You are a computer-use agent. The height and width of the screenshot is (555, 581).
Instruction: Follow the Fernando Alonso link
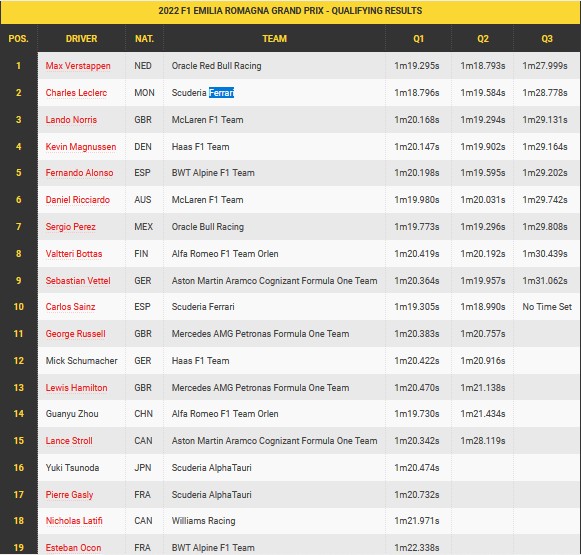(79, 173)
